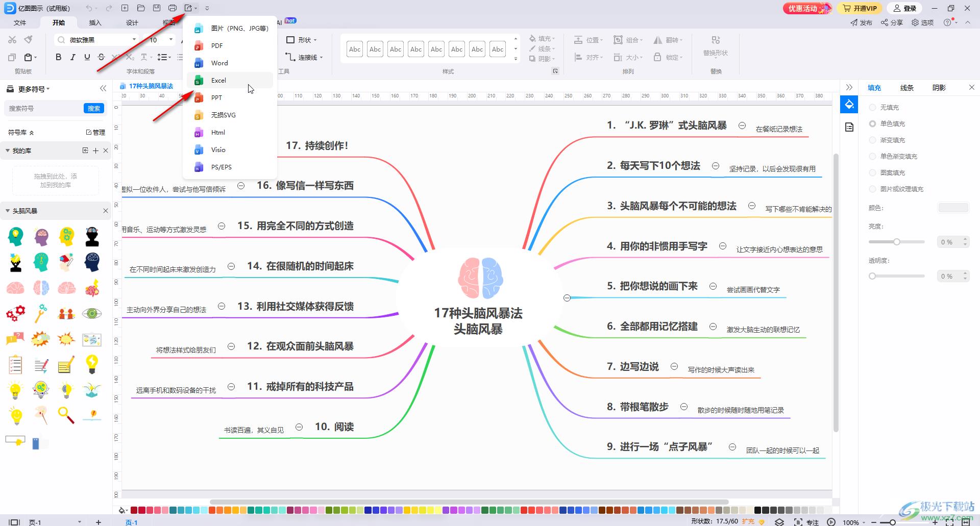This screenshot has height=526, width=980.
Task: Select the 单色填充 radio option
Action: (x=872, y=123)
